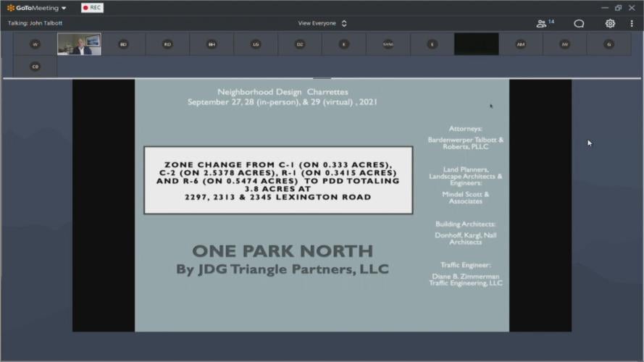644x362 pixels.
Task: Open the settings gear icon
Action: 610,23
